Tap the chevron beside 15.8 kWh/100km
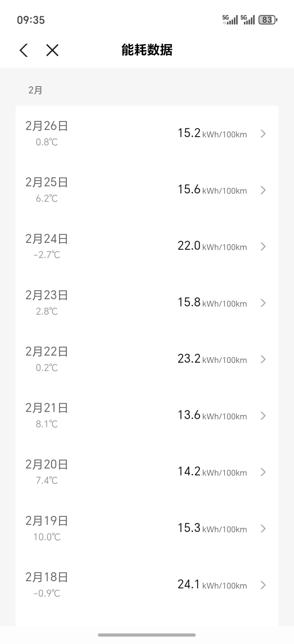The width and height of the screenshot is (294, 644). click(x=263, y=303)
